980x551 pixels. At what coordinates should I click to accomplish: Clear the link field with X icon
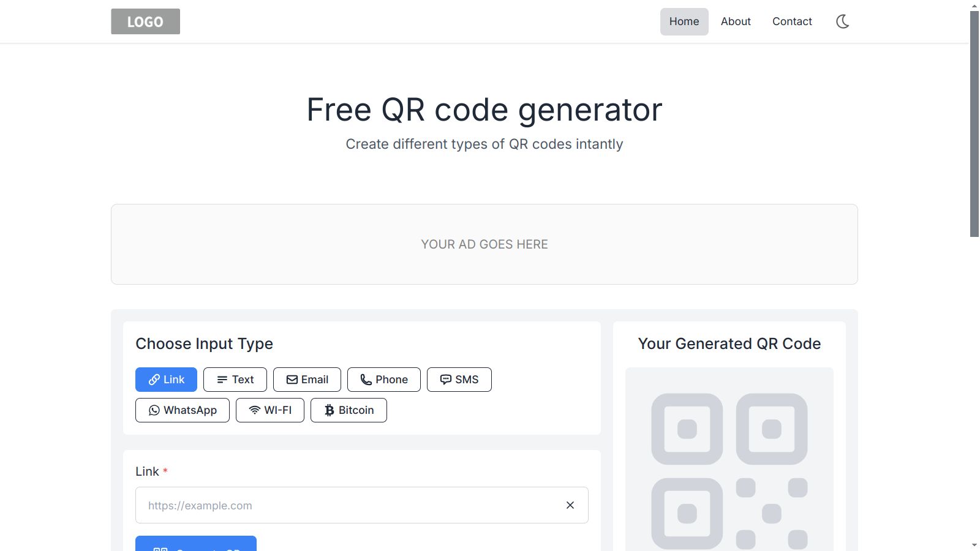(570, 505)
